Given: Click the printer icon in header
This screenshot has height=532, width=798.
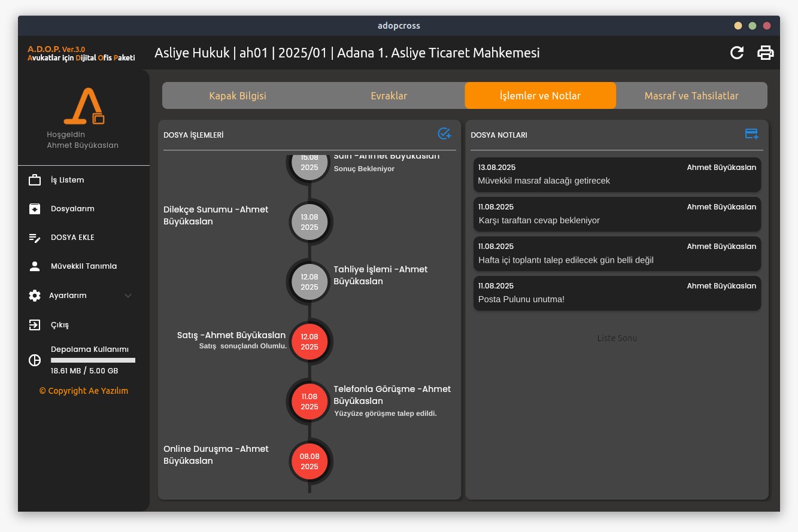Looking at the screenshot, I should click(x=766, y=53).
